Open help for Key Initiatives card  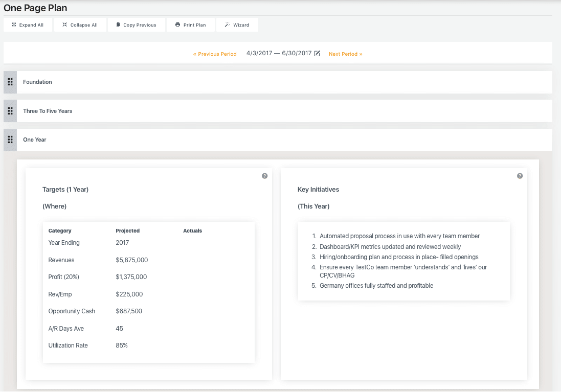[520, 176]
